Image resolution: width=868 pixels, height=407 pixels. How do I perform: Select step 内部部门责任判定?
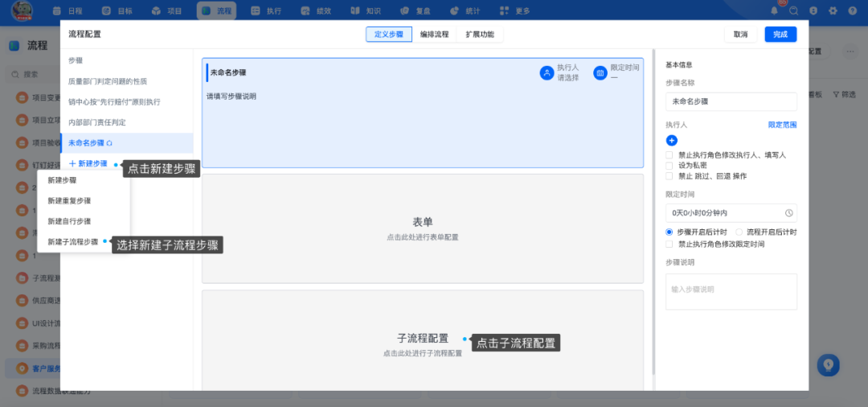(127, 122)
